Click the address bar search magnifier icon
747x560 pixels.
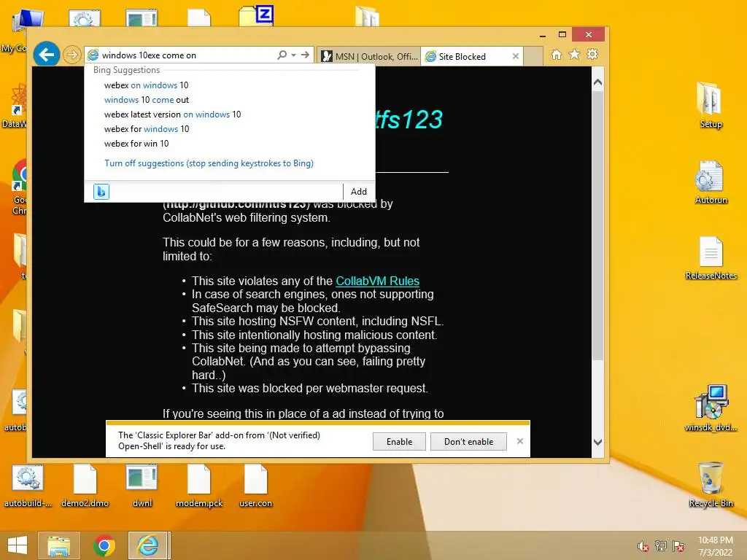coord(282,55)
